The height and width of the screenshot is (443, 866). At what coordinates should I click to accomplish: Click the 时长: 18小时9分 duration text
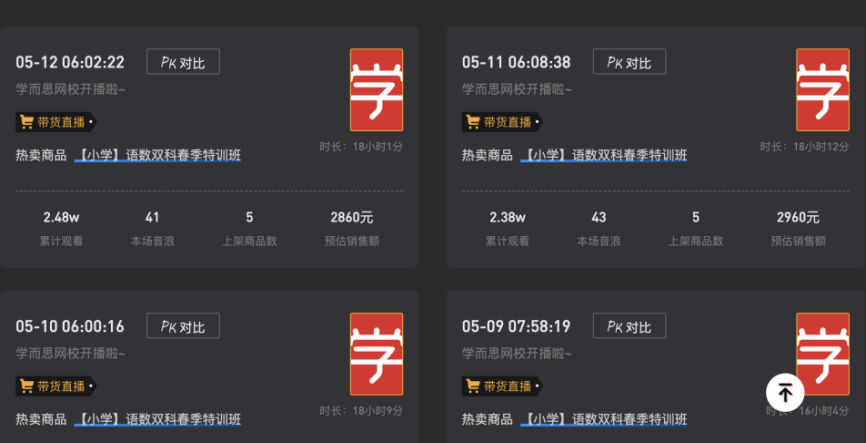pos(361,411)
